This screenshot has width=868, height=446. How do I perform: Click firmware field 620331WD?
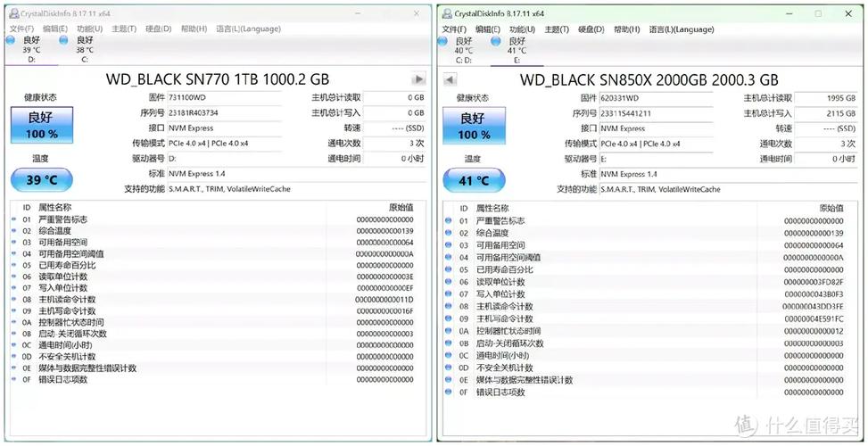click(x=656, y=98)
